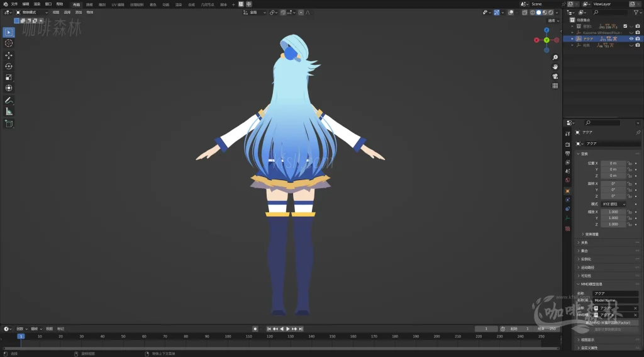Open the World properties tab
Image resolution: width=644 pixels, height=357 pixels.
pyautogui.click(x=568, y=180)
